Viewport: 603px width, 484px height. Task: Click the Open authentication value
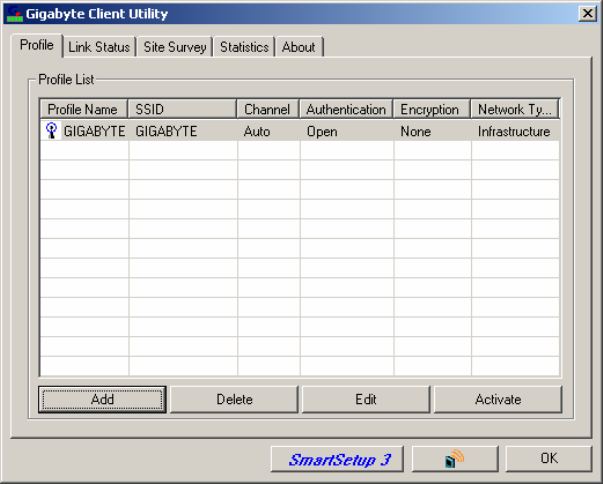tap(322, 131)
